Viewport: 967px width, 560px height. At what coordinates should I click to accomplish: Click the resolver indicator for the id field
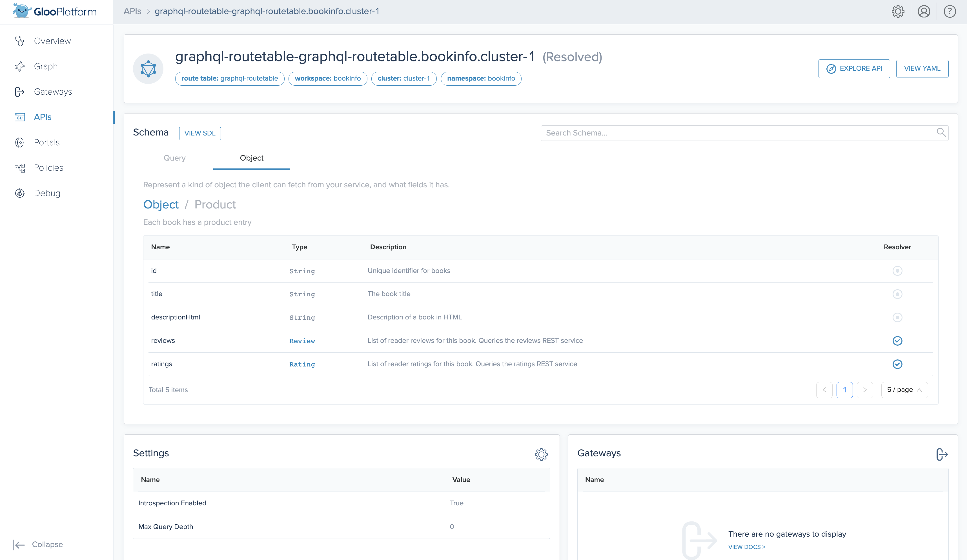coord(897,271)
